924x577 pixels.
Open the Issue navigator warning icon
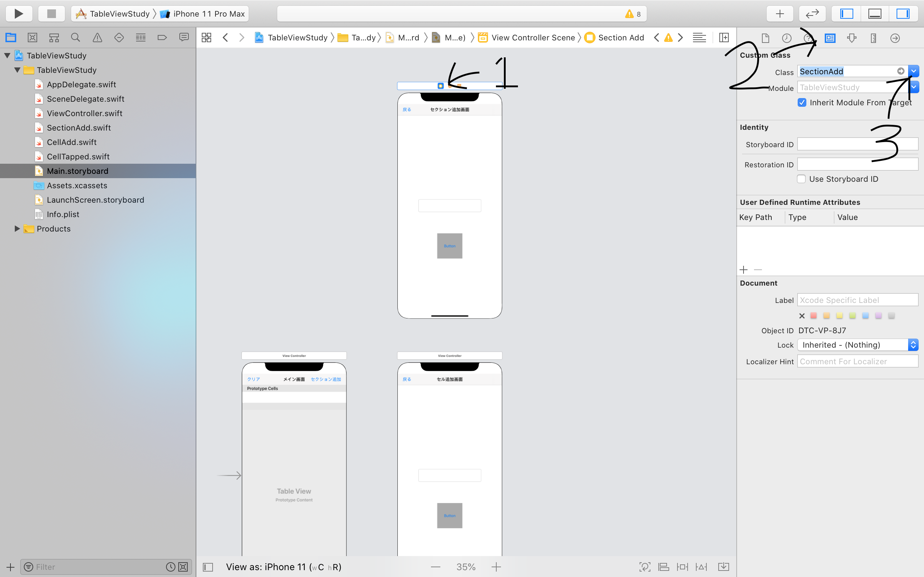coord(97,38)
